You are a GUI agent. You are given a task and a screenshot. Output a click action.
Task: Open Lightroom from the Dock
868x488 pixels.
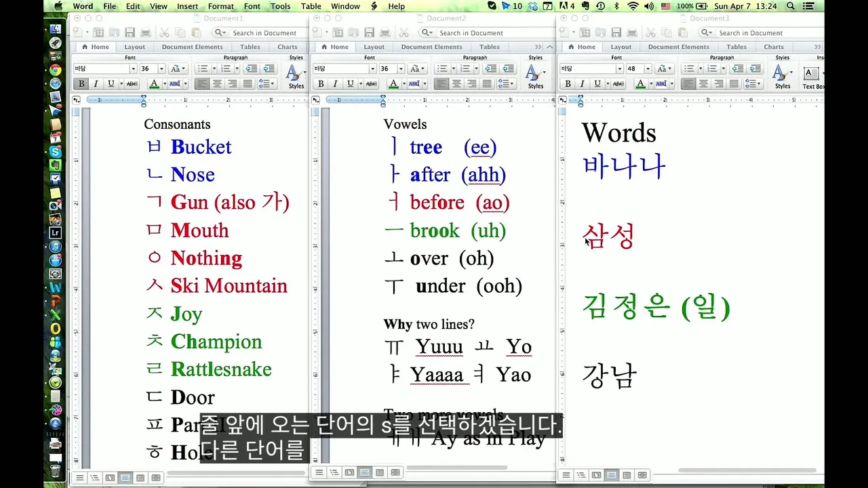(56, 232)
